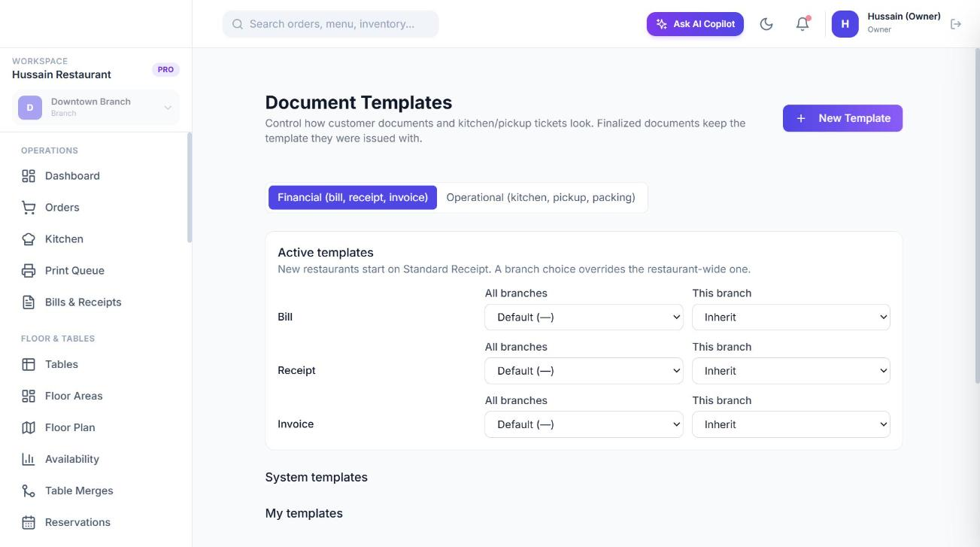Create a New Template
The height and width of the screenshot is (547, 980).
pyautogui.click(x=842, y=118)
